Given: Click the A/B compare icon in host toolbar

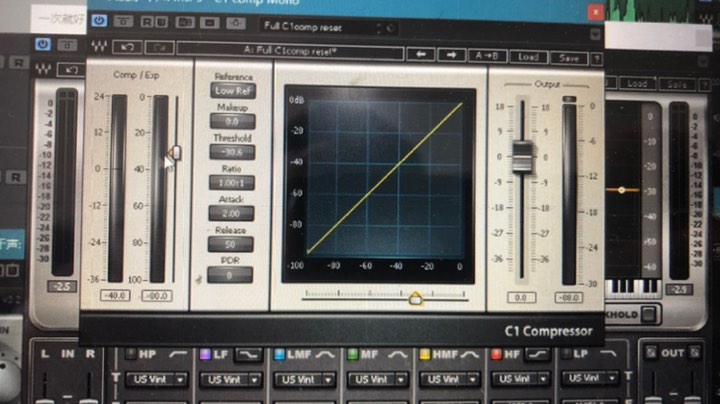Looking at the screenshot, I should click(x=185, y=22).
